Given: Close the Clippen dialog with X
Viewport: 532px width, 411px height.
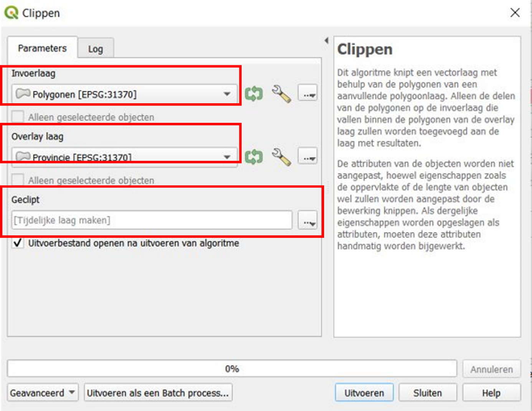Looking at the screenshot, I should tap(515, 13).
